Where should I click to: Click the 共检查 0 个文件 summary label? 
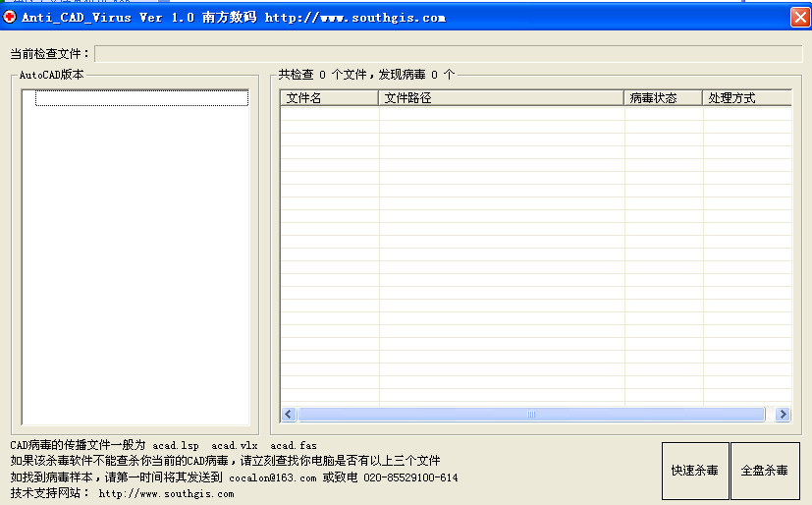point(365,74)
